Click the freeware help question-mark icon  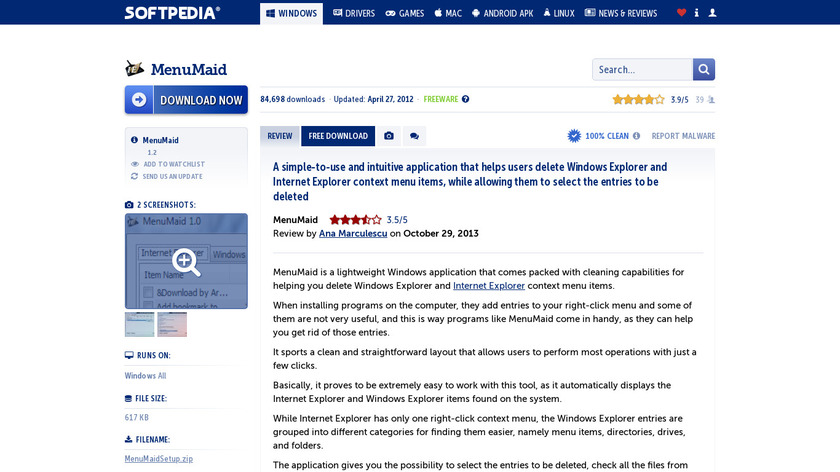point(466,99)
